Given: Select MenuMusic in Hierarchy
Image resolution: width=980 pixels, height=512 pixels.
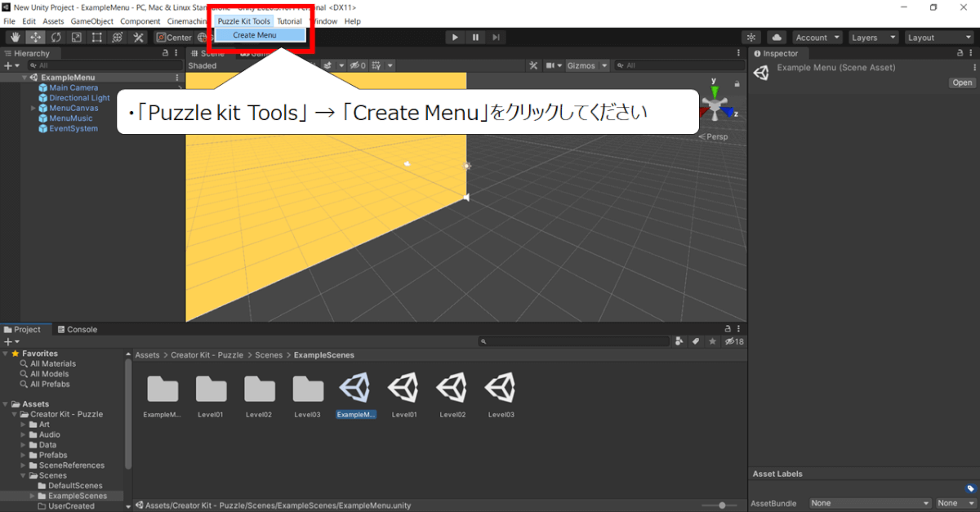Looking at the screenshot, I should click(71, 118).
